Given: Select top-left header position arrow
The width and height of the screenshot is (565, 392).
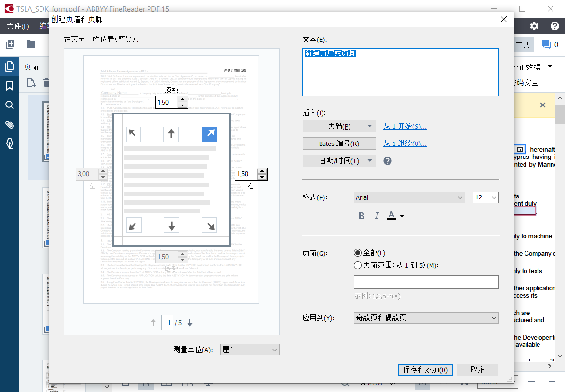Looking at the screenshot, I should pyautogui.click(x=134, y=134).
